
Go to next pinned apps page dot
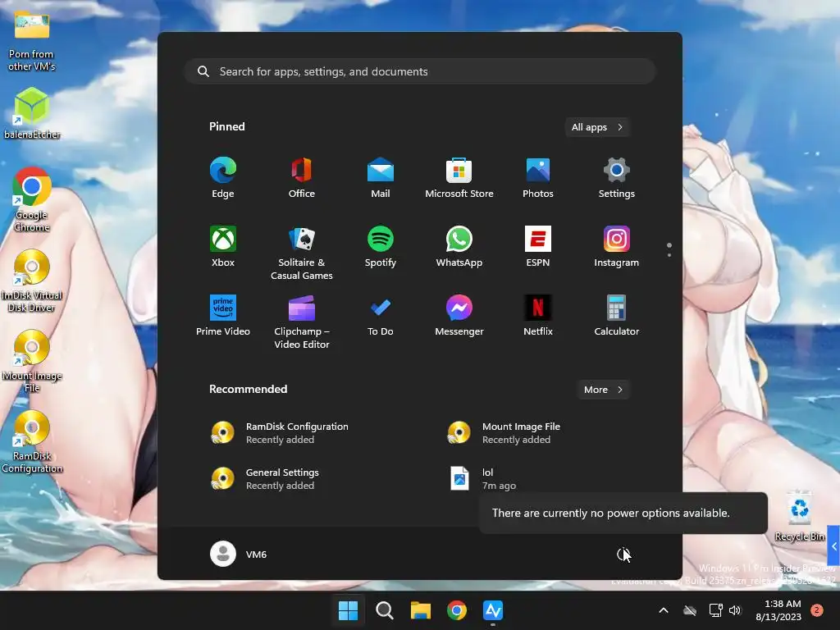[669, 255]
